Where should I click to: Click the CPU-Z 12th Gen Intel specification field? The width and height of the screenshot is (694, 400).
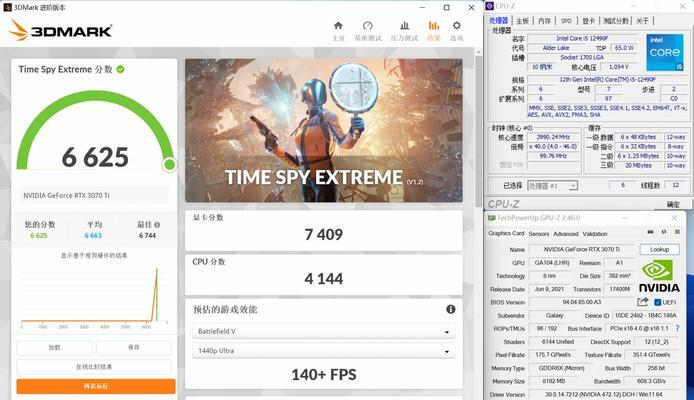607,80
